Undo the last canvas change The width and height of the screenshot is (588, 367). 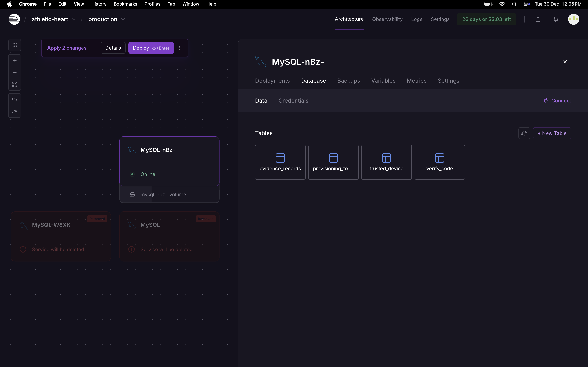[15, 100]
